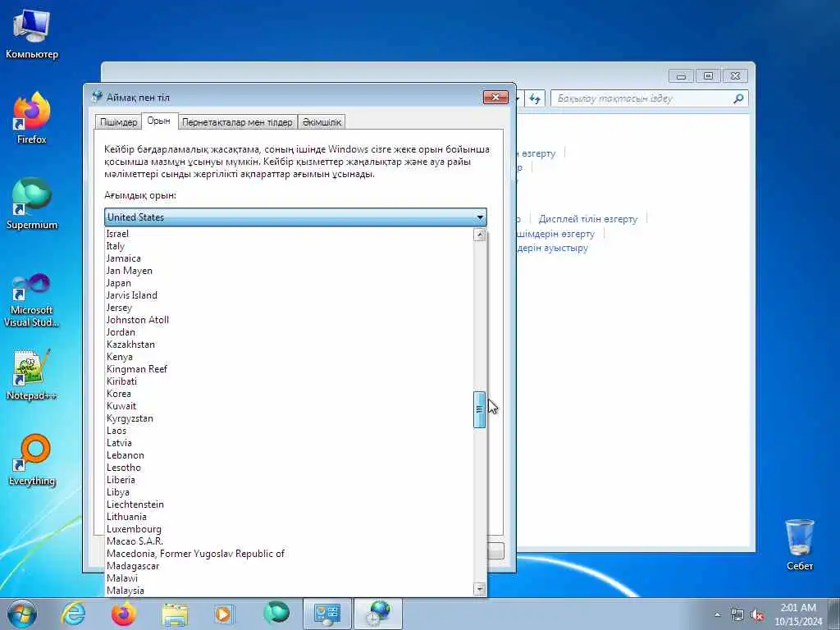Open the Компьютер desktop icon
This screenshot has width=840, height=630.
[x=32, y=33]
